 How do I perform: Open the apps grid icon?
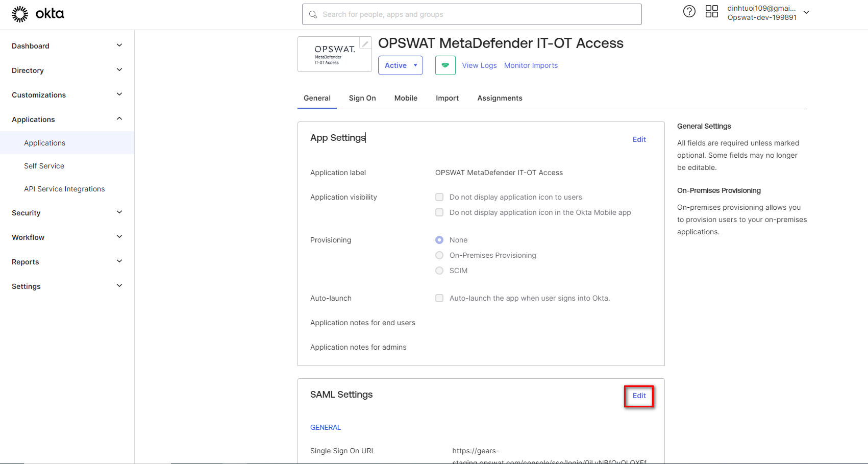tap(711, 12)
